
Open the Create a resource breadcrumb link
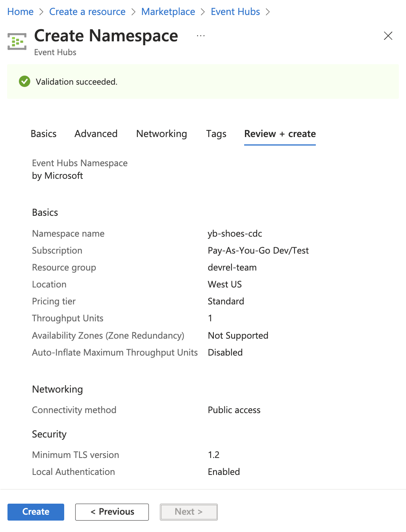point(87,12)
